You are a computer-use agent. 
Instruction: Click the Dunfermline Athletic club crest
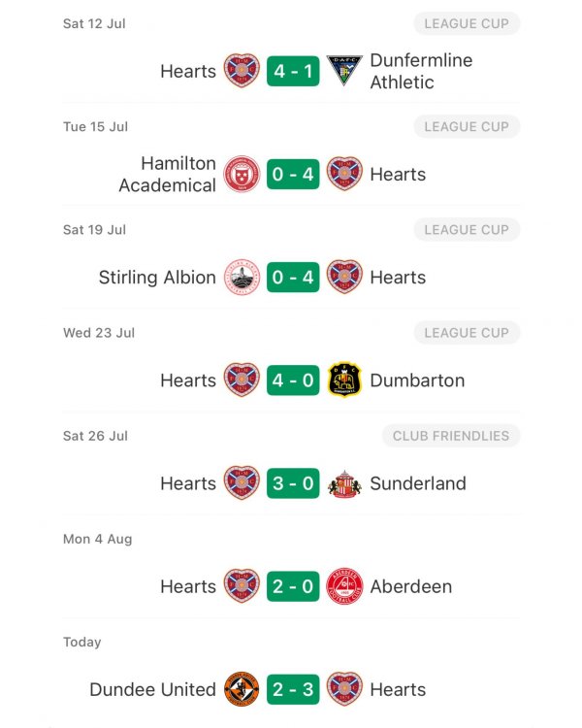(x=344, y=71)
